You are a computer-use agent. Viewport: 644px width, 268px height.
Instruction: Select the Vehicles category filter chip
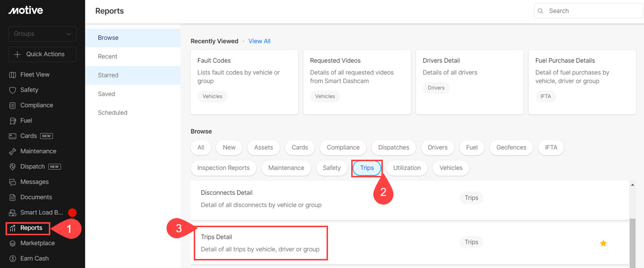(x=451, y=168)
